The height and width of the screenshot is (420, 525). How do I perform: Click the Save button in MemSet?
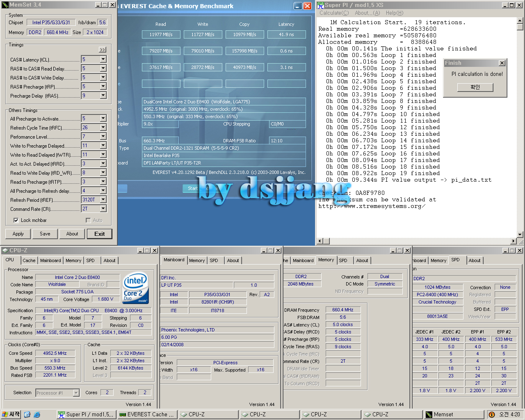pos(45,234)
